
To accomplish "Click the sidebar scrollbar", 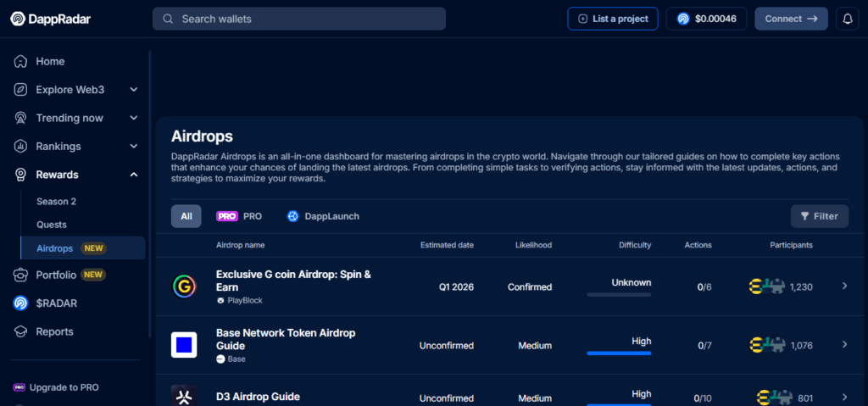I will click(x=149, y=194).
